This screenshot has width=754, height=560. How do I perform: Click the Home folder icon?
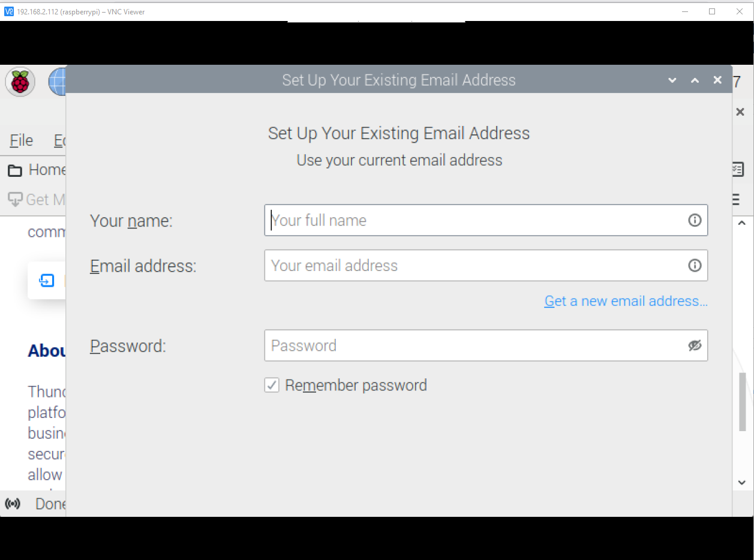coord(15,171)
